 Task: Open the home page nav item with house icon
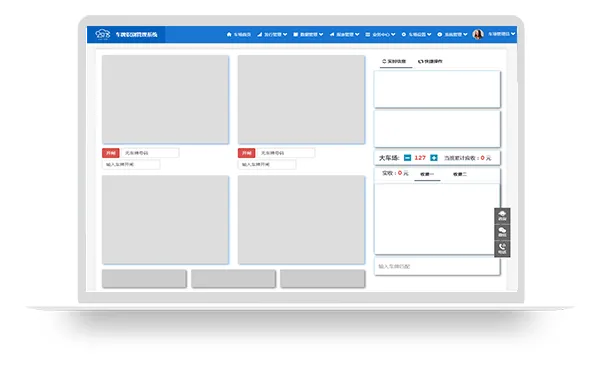point(239,34)
